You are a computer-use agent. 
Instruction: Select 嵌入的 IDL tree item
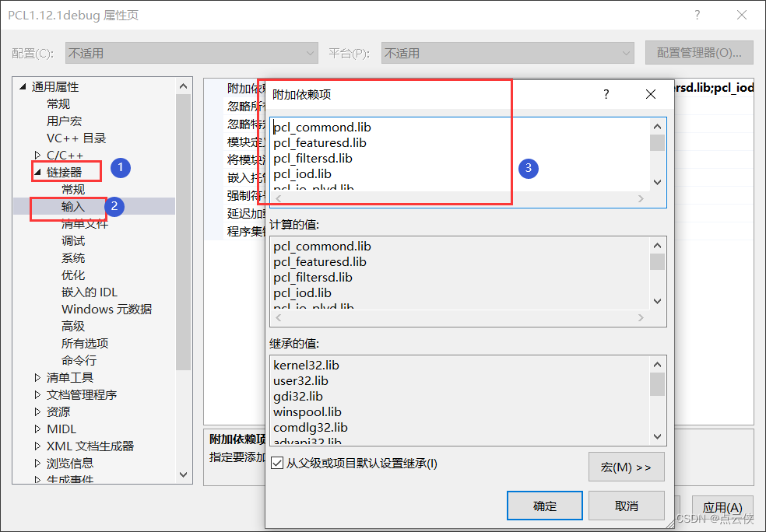point(90,292)
